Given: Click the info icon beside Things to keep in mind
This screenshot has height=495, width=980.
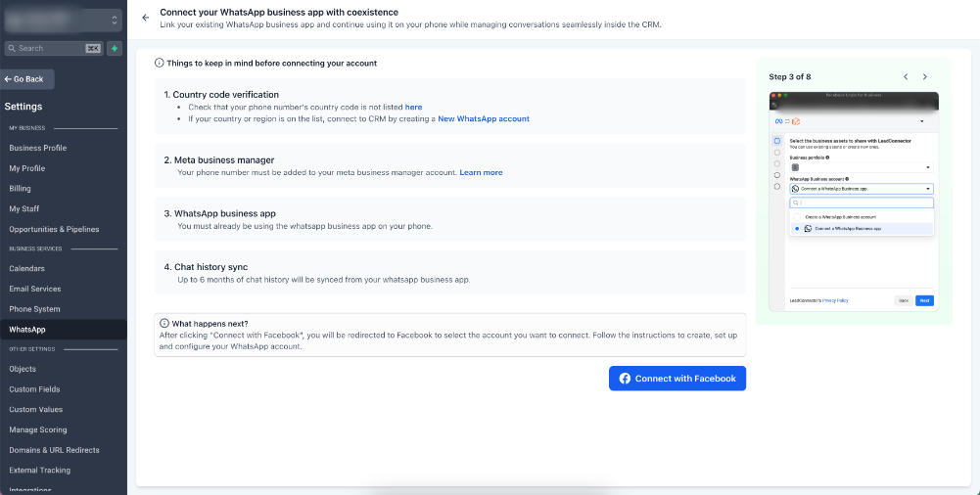Looking at the screenshot, I should tap(160, 63).
